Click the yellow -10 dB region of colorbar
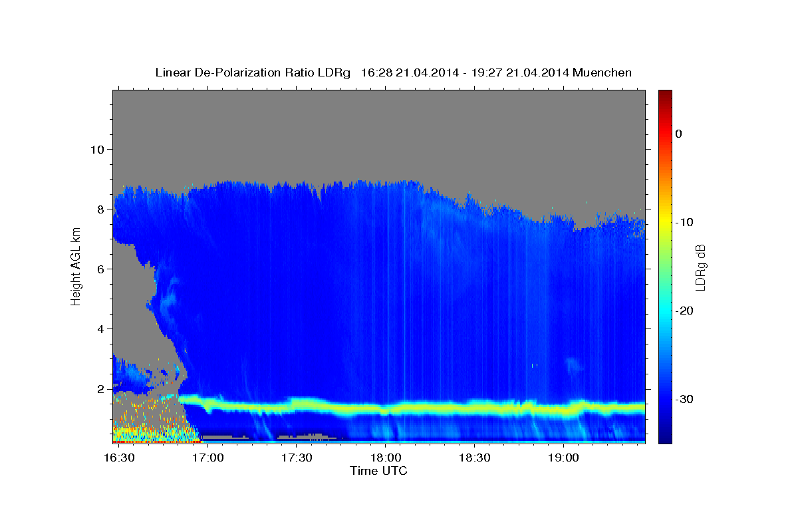Viewport: 798px width, 532px height. click(665, 222)
